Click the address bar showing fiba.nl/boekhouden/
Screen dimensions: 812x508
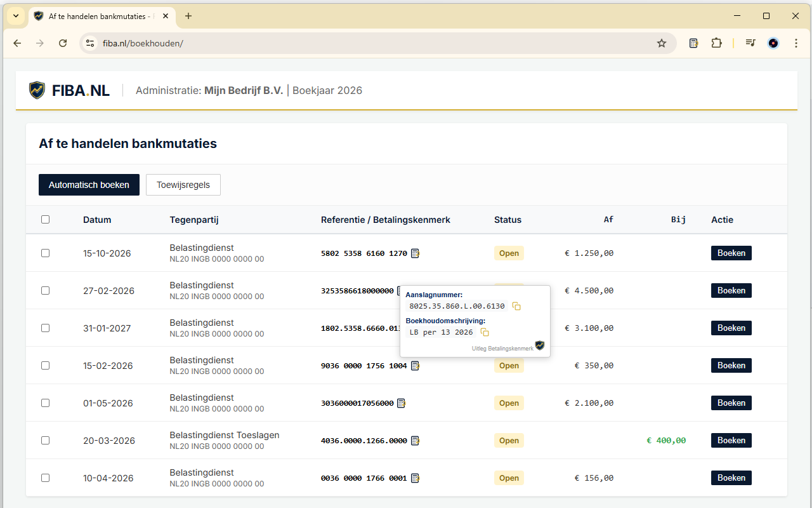(374, 43)
